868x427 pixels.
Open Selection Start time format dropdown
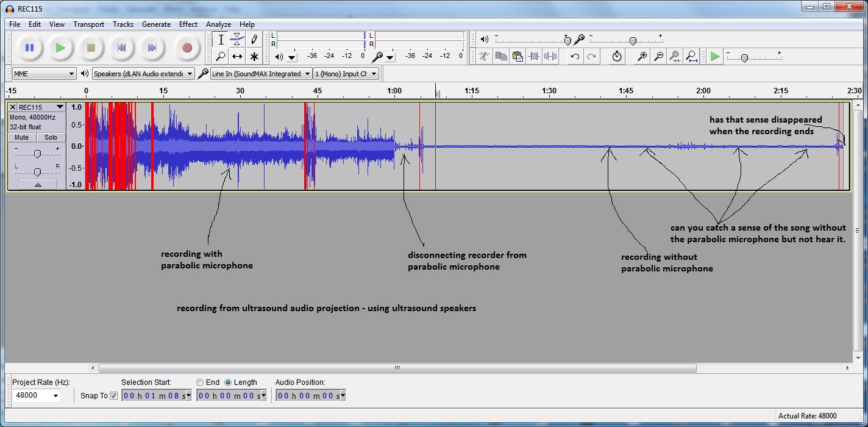pyautogui.click(x=188, y=396)
